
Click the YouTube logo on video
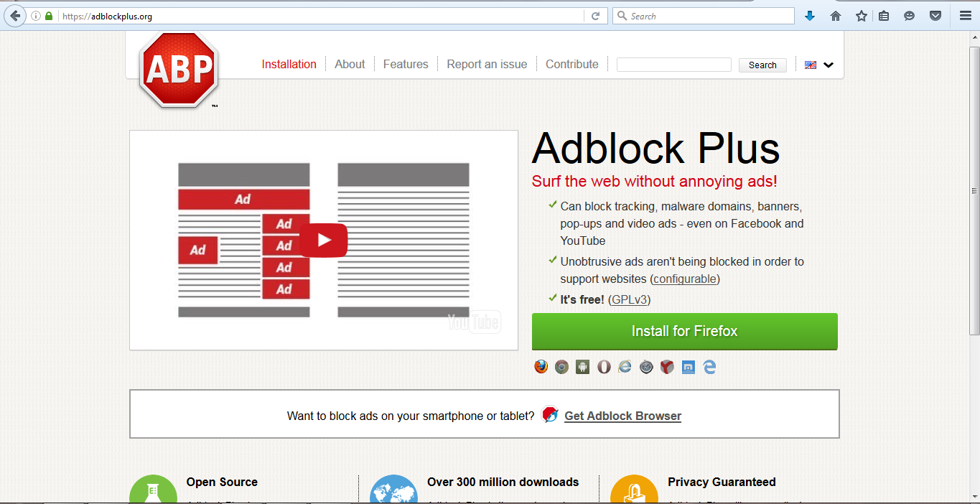(474, 322)
